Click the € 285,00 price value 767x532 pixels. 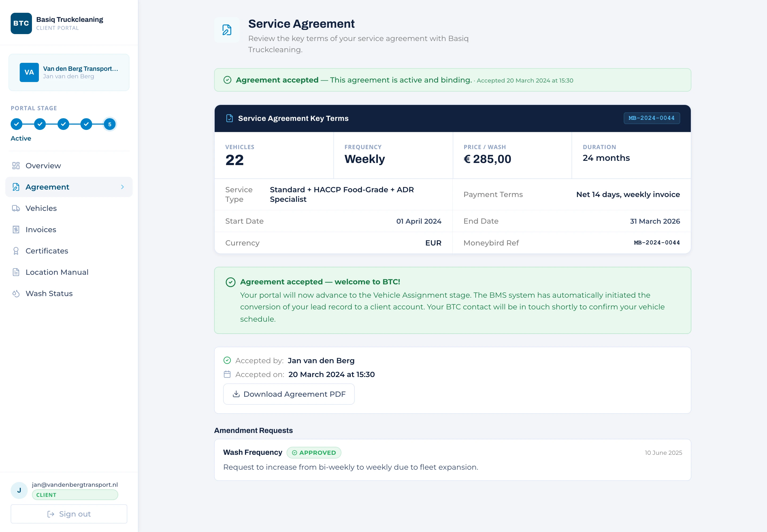point(487,159)
